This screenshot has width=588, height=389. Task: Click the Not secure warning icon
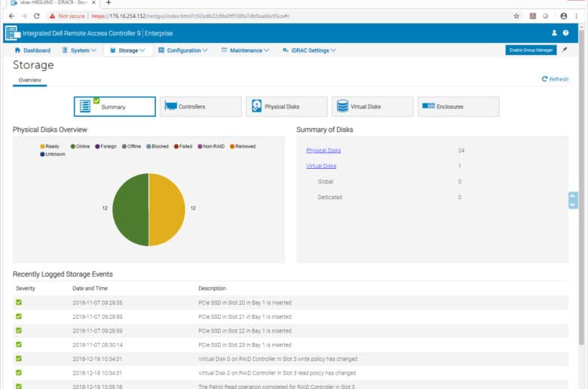click(x=52, y=16)
